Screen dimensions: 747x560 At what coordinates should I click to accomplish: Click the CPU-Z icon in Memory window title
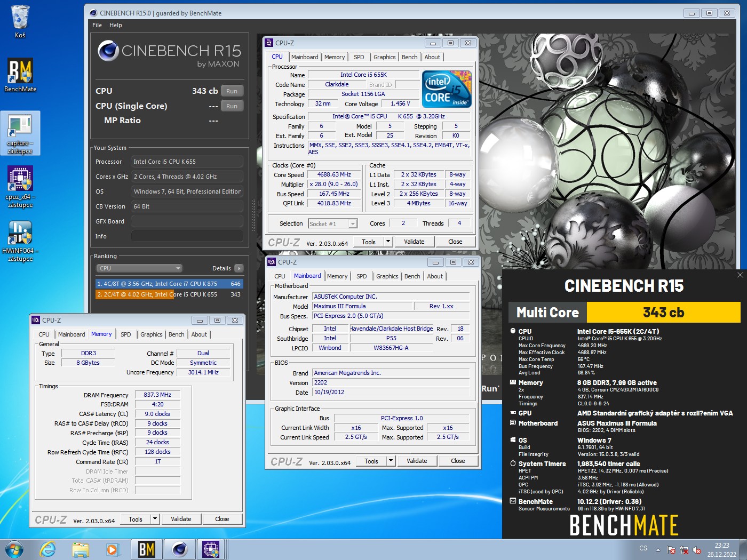point(36,320)
